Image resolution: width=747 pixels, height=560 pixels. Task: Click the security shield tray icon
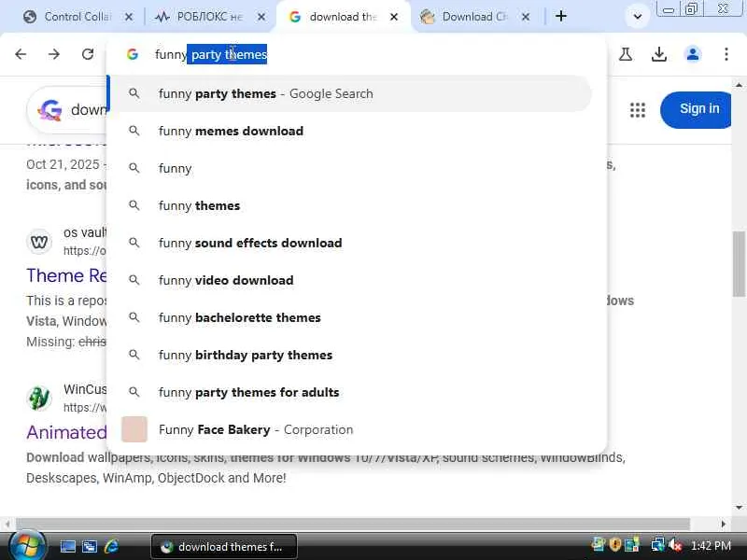coord(615,545)
